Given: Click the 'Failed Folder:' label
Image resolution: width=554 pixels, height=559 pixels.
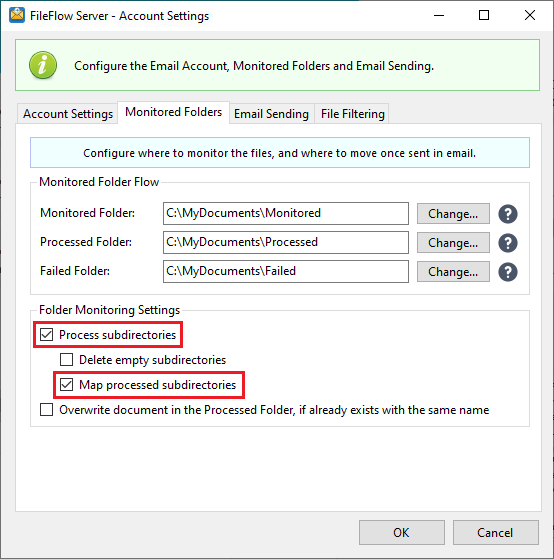Looking at the screenshot, I should [75, 271].
